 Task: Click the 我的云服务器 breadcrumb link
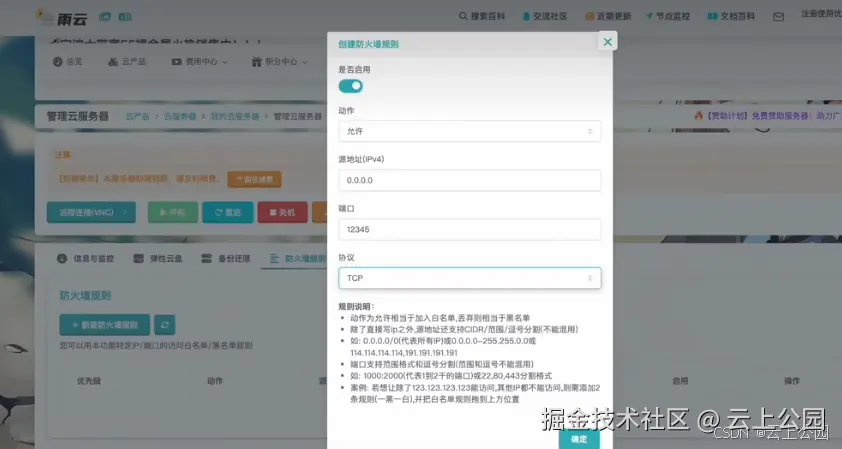tap(235, 117)
